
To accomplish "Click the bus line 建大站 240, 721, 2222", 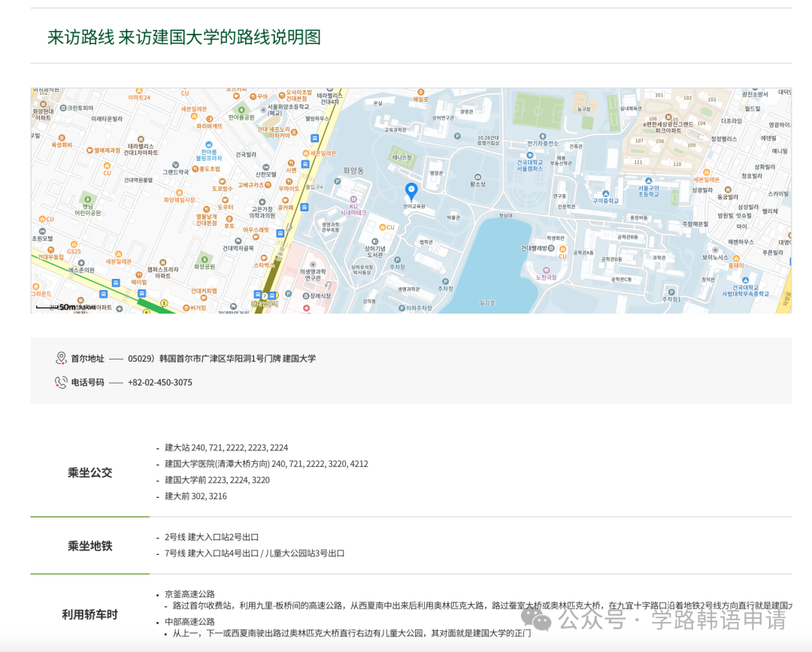I will (x=226, y=447).
